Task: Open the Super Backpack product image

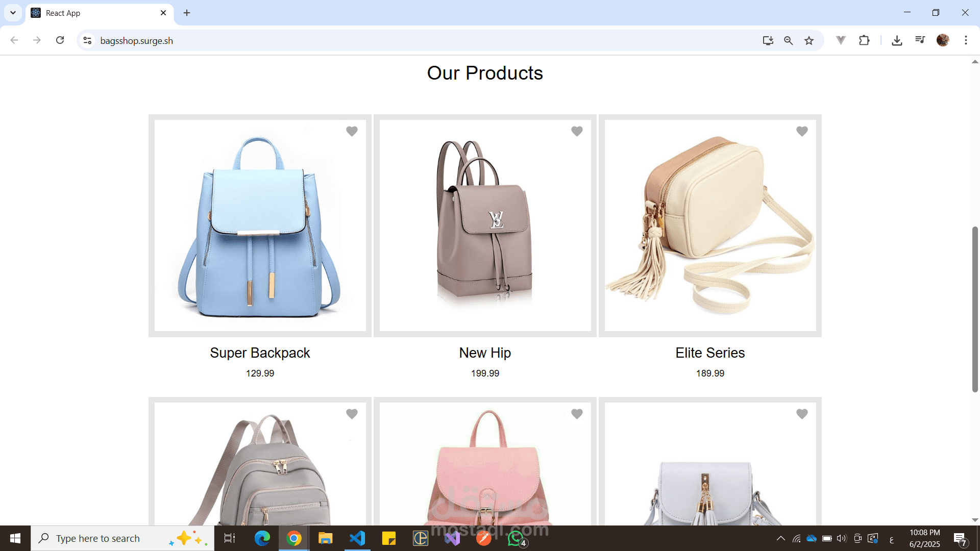Action: click(x=260, y=226)
